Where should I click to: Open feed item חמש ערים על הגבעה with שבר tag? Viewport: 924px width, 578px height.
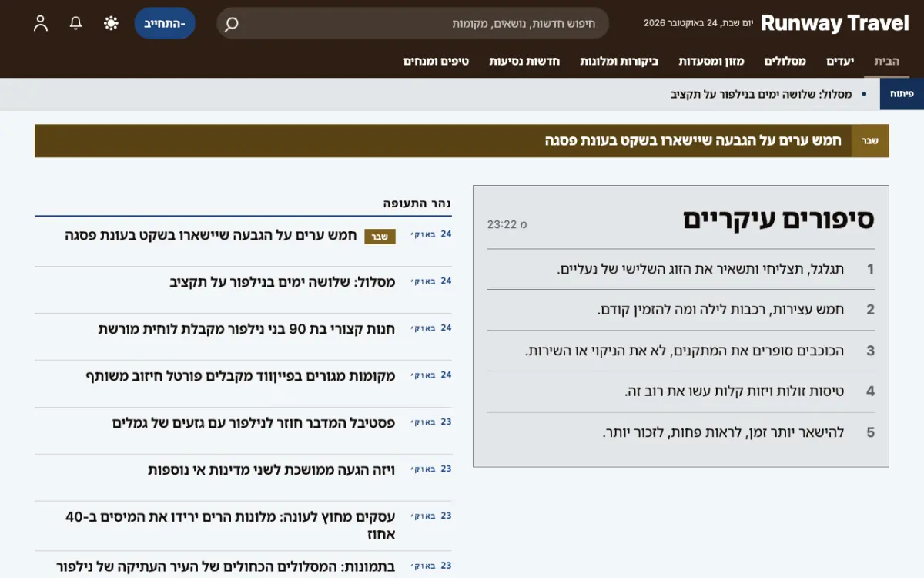click(x=211, y=235)
